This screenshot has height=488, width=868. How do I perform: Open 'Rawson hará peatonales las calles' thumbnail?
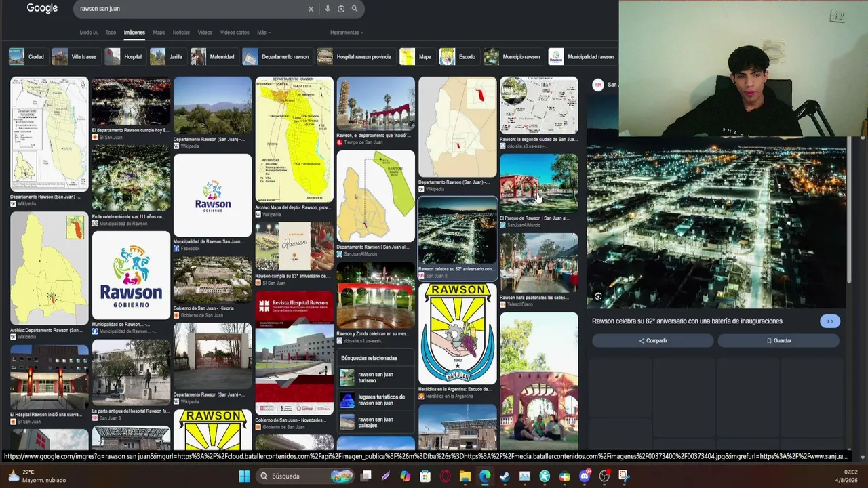539,263
